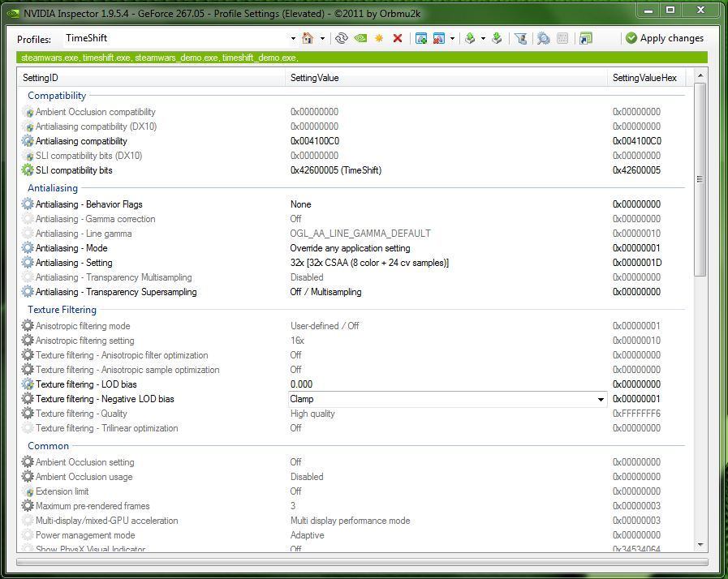Image resolution: width=728 pixels, height=579 pixels.
Task: Click the vertical scrollbar down arrow
Action: click(x=700, y=545)
